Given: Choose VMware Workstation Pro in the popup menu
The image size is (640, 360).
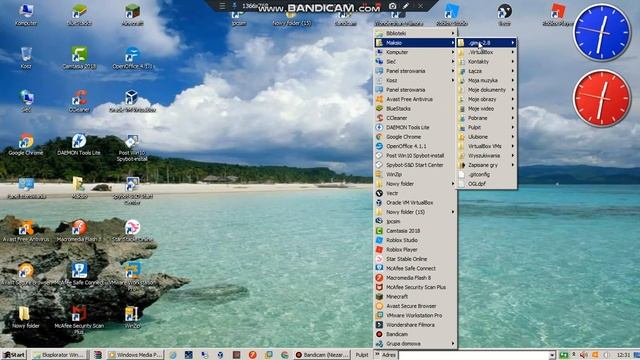Looking at the screenshot, I should click(415, 316).
